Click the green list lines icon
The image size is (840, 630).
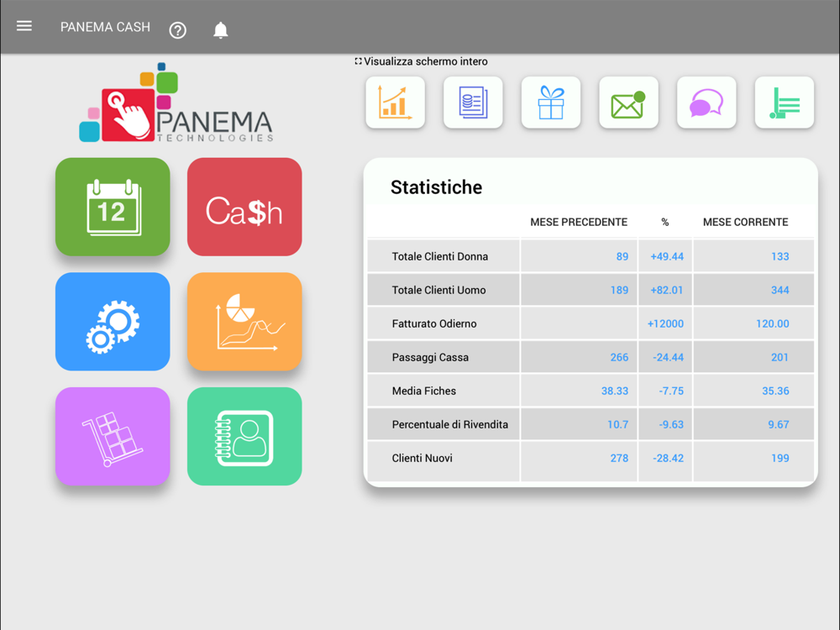[785, 102]
